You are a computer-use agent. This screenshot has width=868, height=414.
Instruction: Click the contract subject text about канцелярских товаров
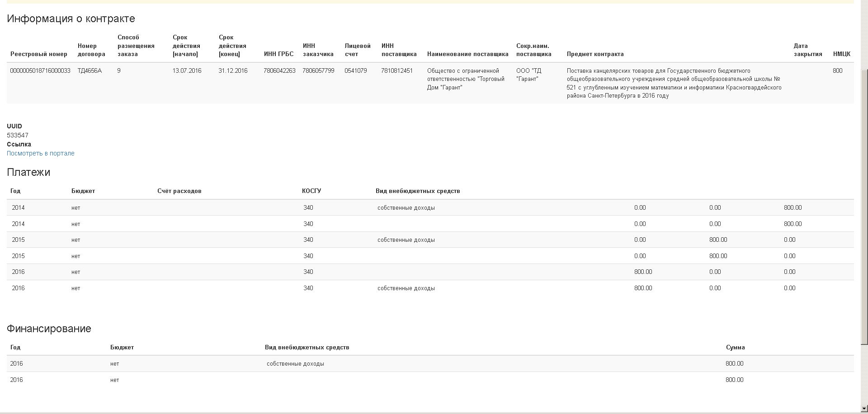[x=674, y=83]
